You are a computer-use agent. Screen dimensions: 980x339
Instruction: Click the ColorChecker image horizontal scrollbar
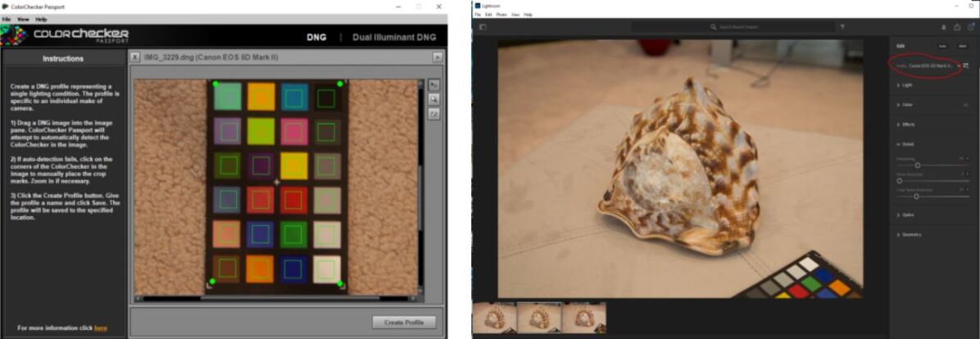(x=275, y=298)
